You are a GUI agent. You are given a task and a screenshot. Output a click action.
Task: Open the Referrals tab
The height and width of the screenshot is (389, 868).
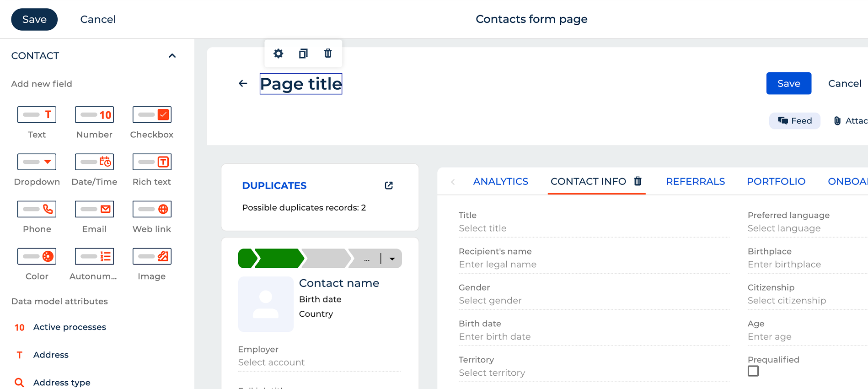point(695,182)
